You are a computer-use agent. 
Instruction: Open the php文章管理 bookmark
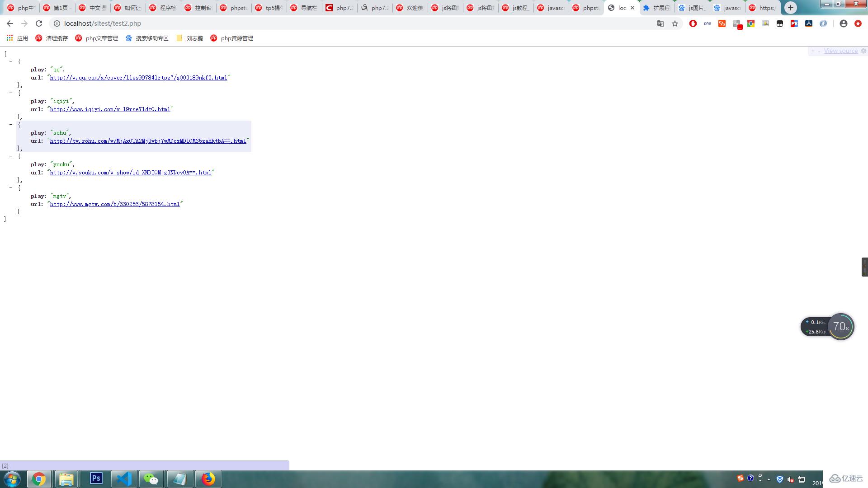point(96,38)
